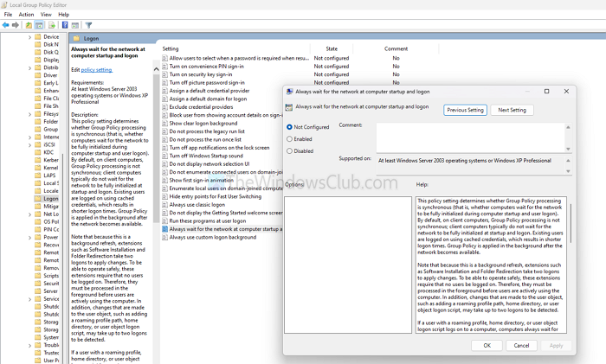Click the greyed Apply button

click(556, 346)
